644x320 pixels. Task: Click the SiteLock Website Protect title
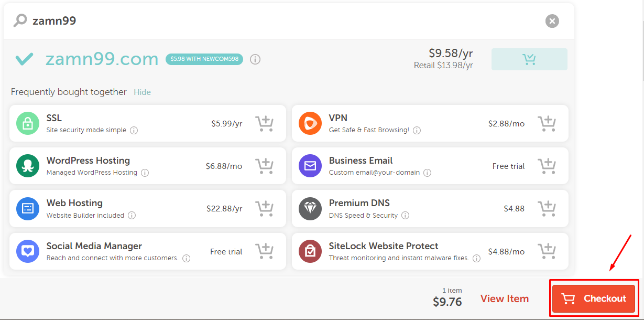point(384,246)
